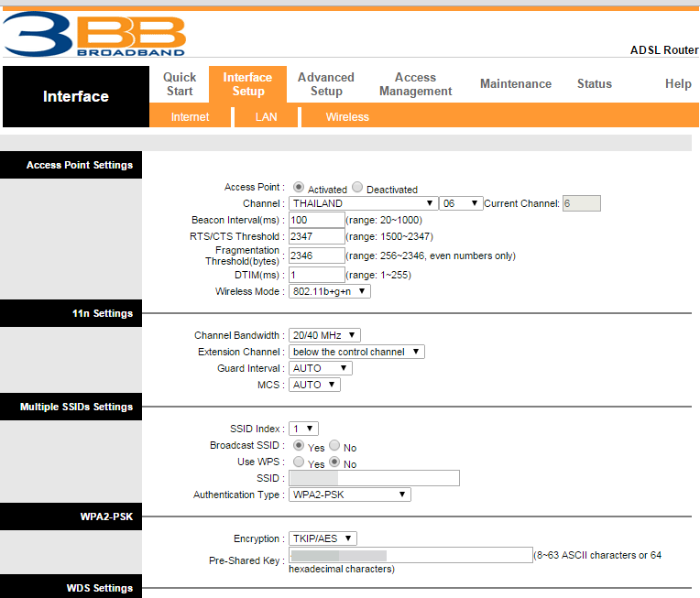Open the THAILAND channel country dropdown
The image size is (700, 598).
(363, 203)
